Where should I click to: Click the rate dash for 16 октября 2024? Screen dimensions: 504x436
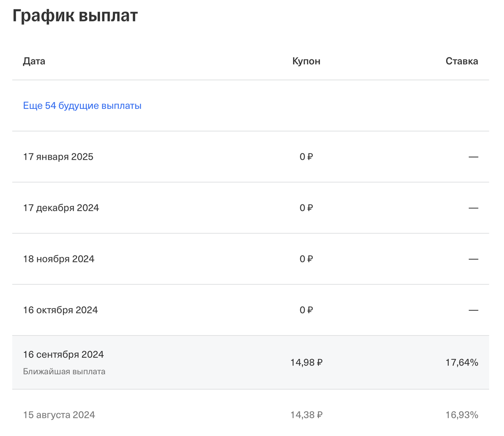pos(473,310)
